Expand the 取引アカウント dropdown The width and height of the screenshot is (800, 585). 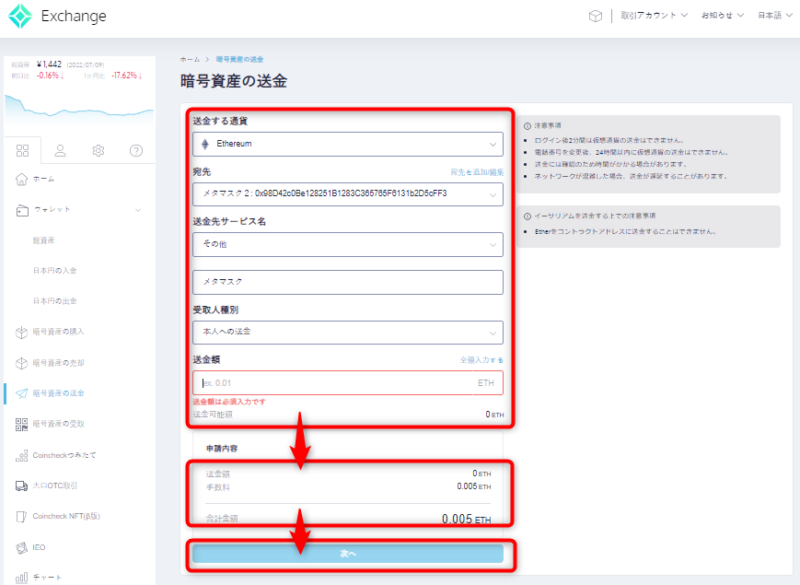654,16
